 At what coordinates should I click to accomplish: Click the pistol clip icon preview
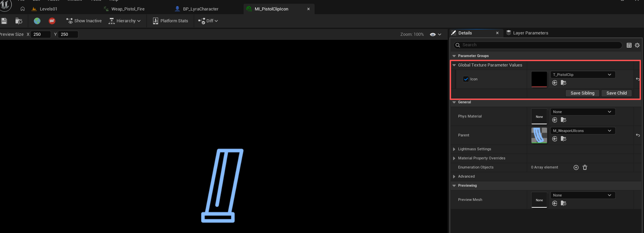[x=222, y=185]
